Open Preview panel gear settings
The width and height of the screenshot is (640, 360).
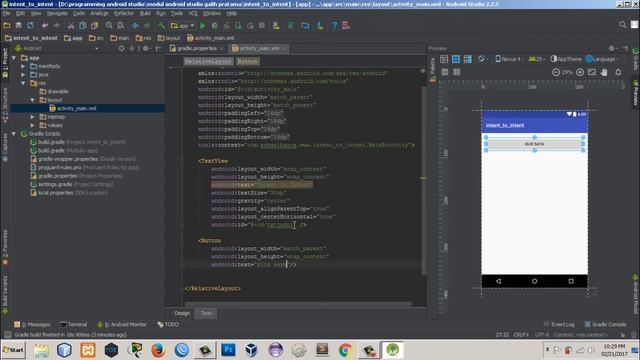pos(612,48)
